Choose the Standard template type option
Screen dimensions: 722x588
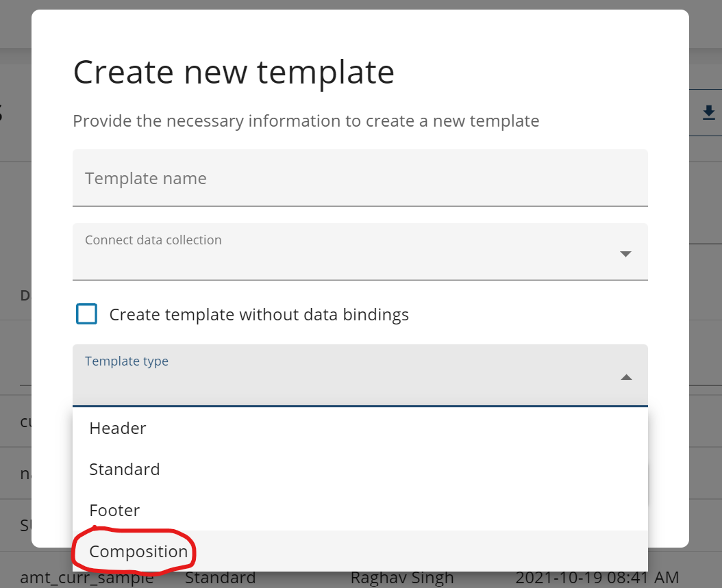[x=125, y=470]
